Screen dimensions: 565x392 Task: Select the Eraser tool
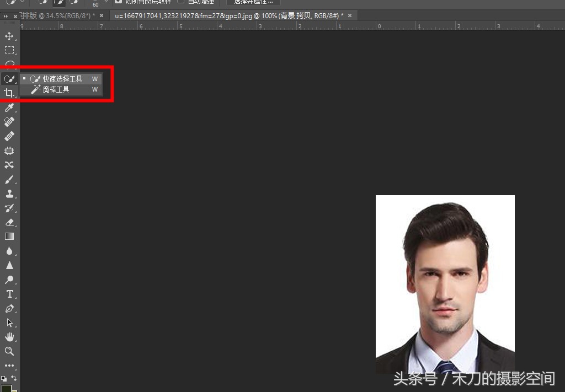9,222
